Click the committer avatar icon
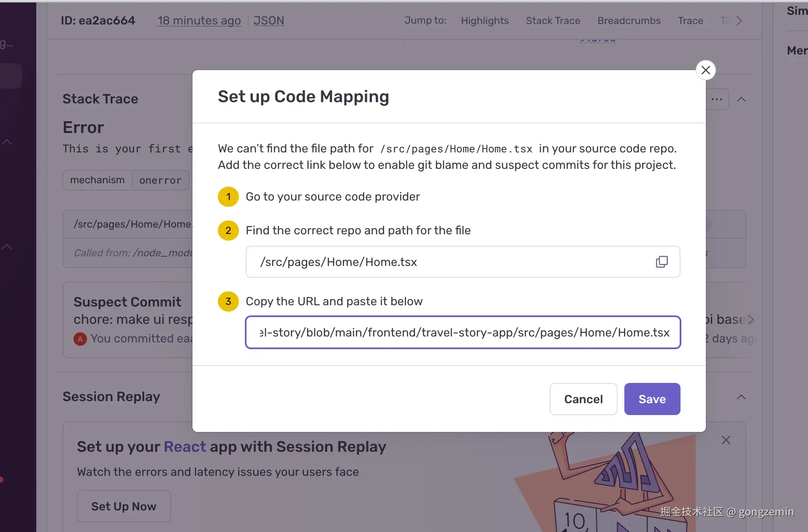This screenshot has height=532, width=808. pyautogui.click(x=80, y=339)
